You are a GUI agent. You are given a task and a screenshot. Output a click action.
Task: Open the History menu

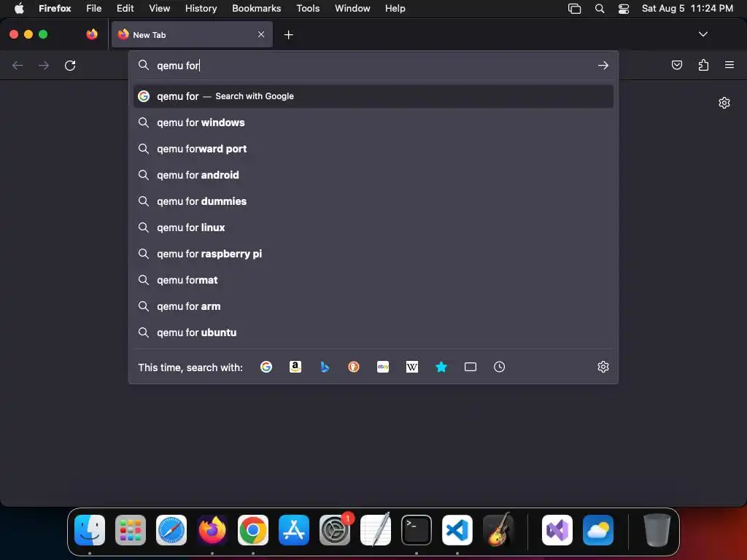(201, 9)
